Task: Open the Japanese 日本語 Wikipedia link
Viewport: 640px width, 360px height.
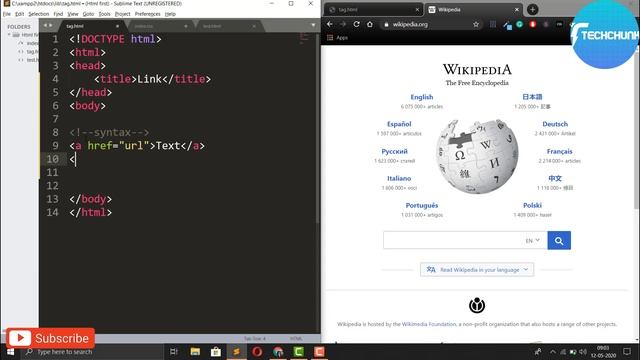Action: (x=532, y=97)
